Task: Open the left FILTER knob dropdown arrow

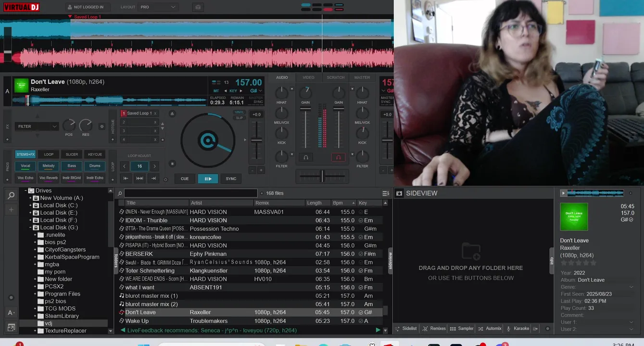Action: pos(291,154)
